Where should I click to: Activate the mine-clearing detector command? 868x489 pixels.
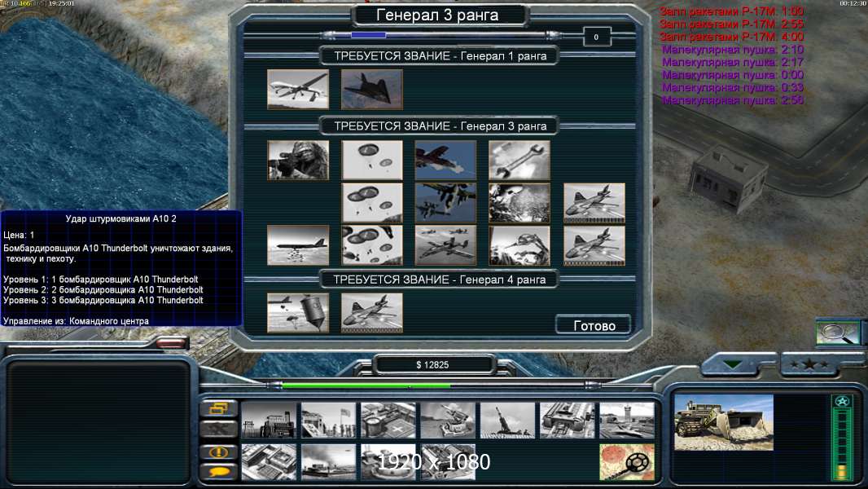pyautogui.click(x=627, y=462)
